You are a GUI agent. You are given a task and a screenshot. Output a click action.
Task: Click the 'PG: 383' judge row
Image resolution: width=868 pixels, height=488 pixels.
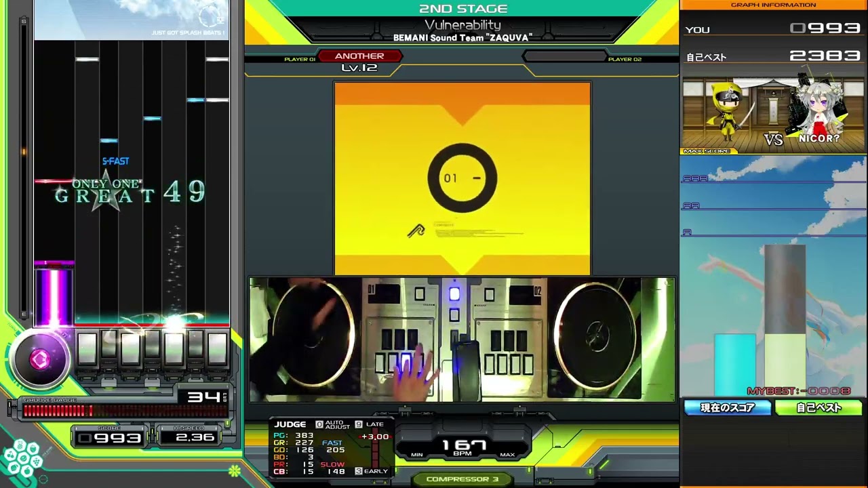click(294, 436)
